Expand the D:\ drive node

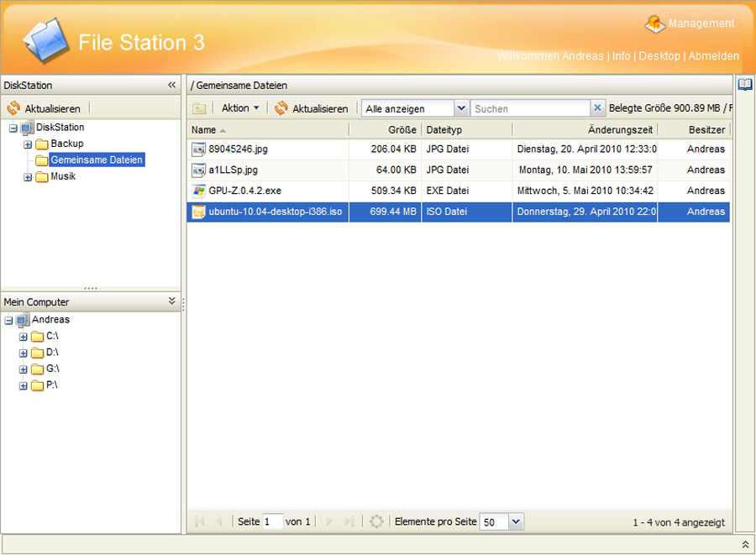(23, 353)
